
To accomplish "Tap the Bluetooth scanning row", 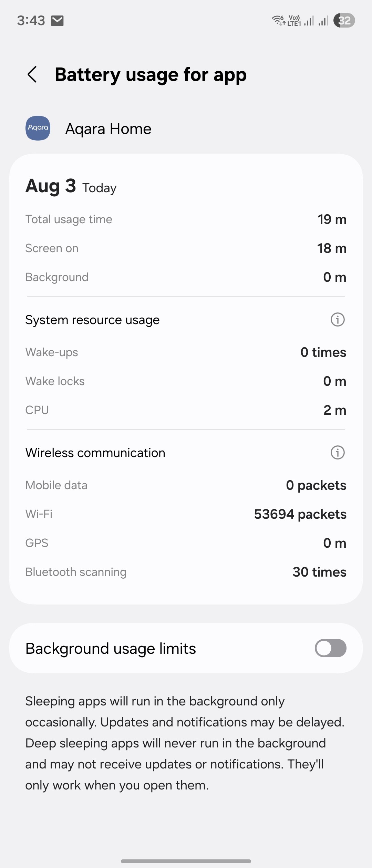I will click(x=186, y=572).
